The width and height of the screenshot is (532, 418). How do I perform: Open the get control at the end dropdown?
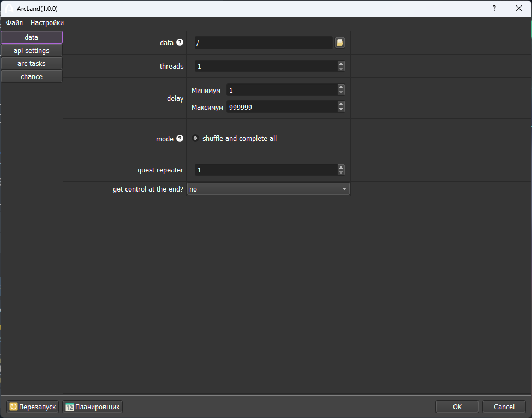click(268, 189)
